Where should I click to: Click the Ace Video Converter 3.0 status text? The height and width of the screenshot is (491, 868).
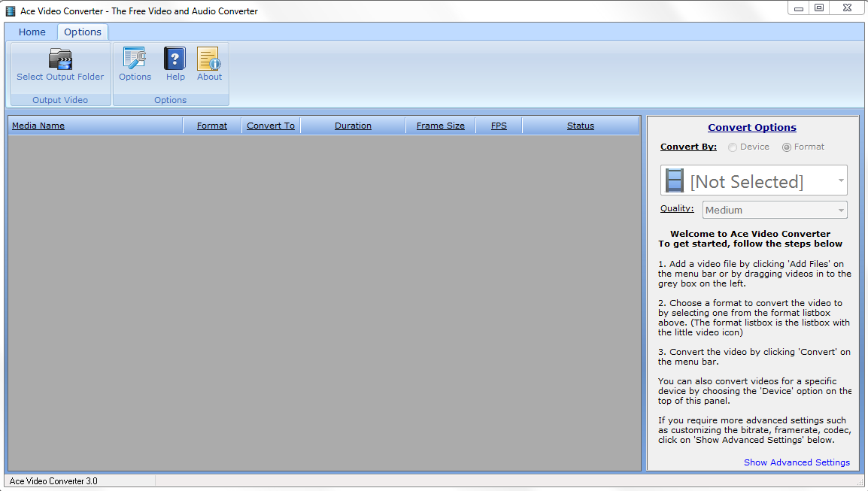coord(53,481)
